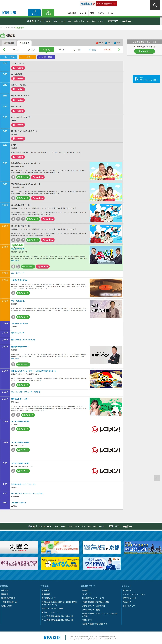Click メッセージ button for レコ室からこんにちは

(x=23, y=293)
